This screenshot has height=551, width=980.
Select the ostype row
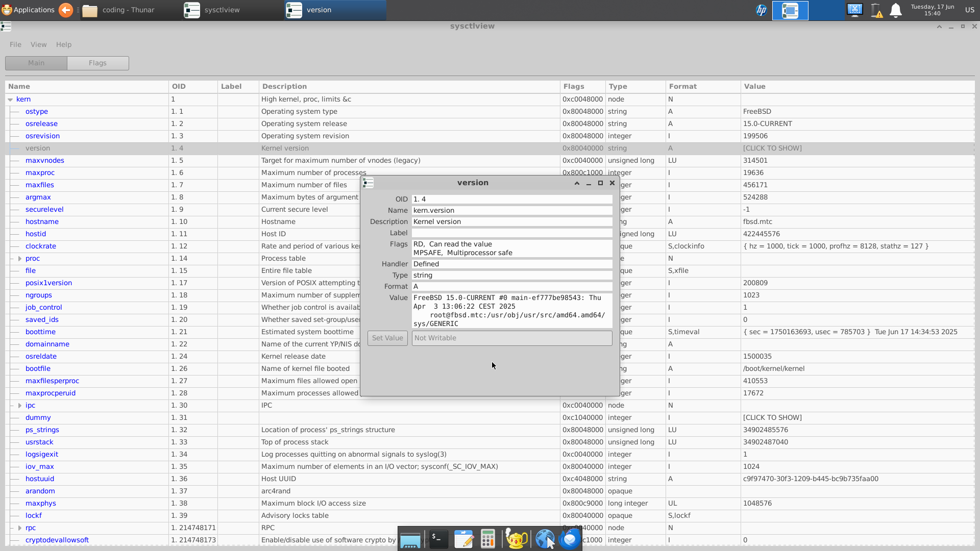pyautogui.click(x=489, y=111)
